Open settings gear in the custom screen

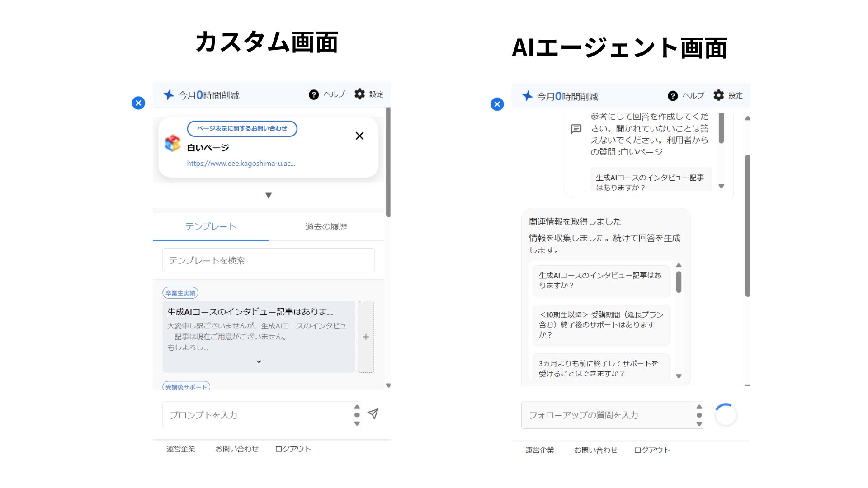[x=360, y=94]
